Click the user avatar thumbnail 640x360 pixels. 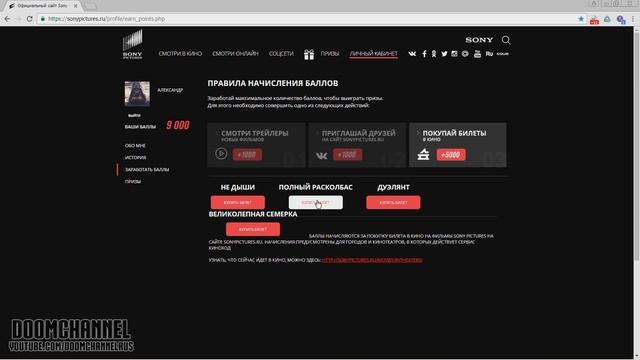(137, 93)
